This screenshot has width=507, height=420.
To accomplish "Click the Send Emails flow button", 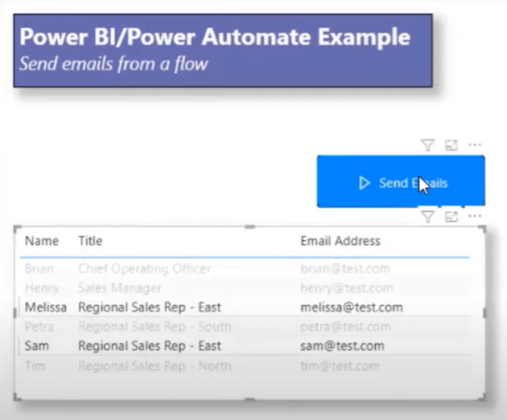I will coord(400,181).
